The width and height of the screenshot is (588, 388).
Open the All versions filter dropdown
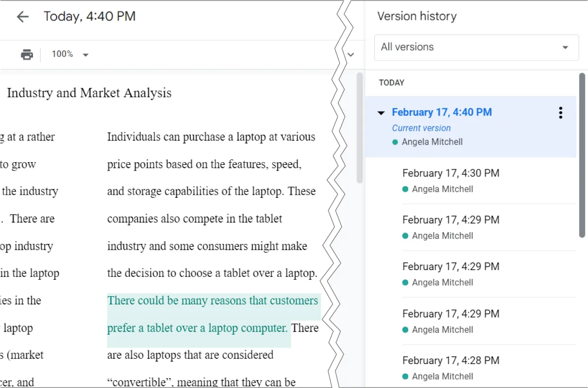pos(476,47)
